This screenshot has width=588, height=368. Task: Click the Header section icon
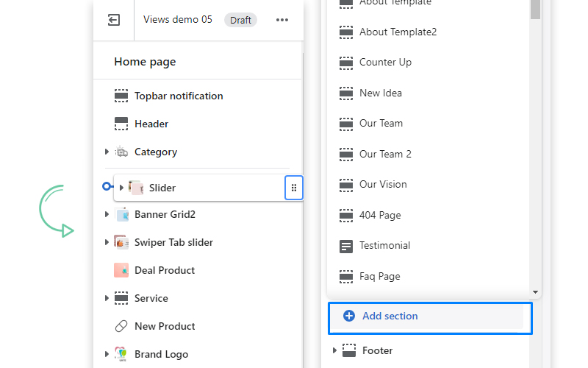click(121, 124)
